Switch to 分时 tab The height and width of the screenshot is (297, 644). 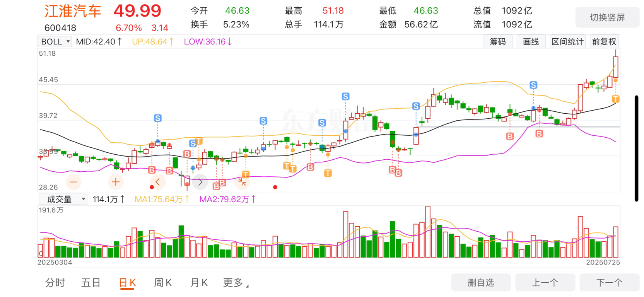[55, 283]
